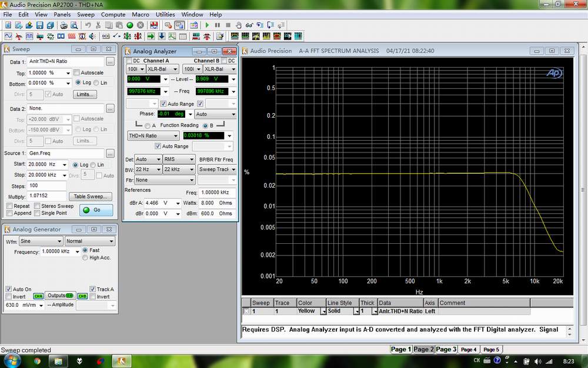This screenshot has height=368, width=588.
Task: Click the pause sweep toolbar icon
Action: tap(218, 25)
